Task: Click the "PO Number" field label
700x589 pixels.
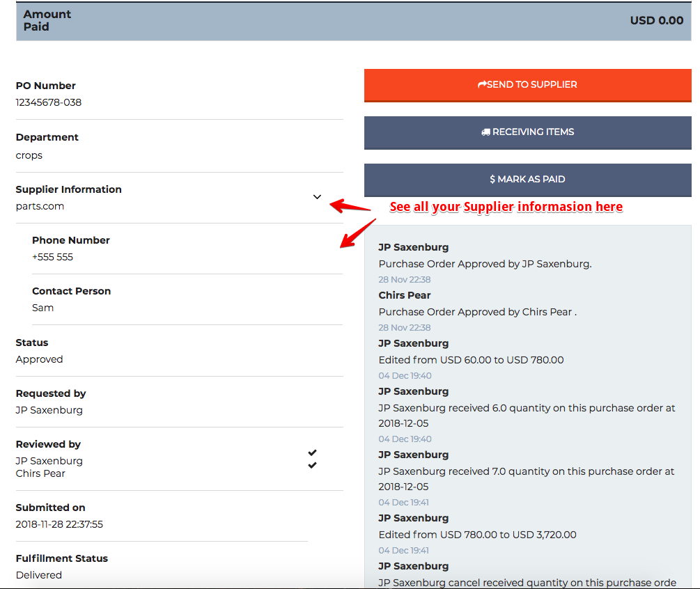Action: pos(45,86)
